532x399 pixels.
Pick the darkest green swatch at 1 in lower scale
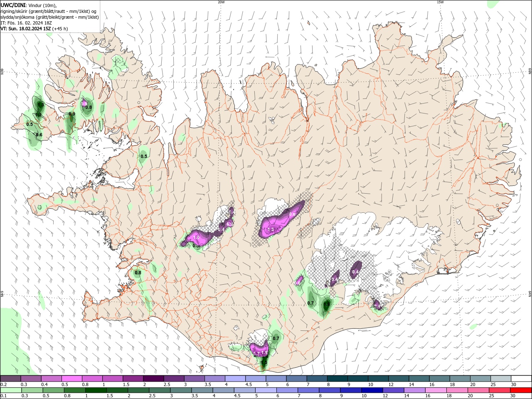tap(96, 390)
